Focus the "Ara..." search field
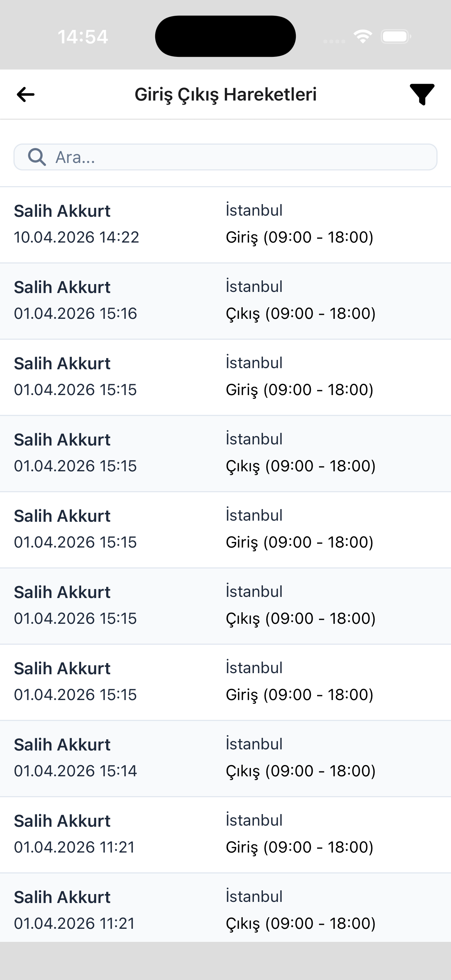The width and height of the screenshot is (451, 980). tap(243, 157)
